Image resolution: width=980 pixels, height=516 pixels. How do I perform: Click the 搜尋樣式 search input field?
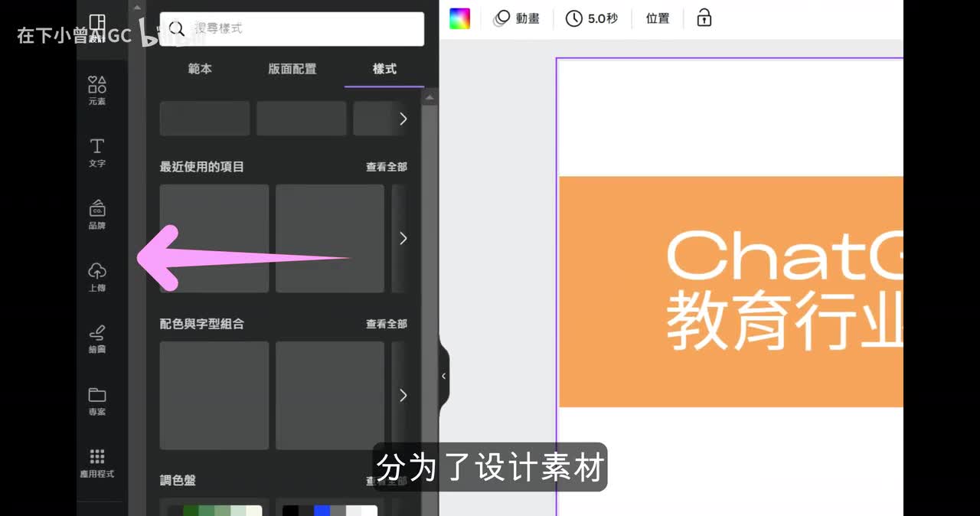tap(299, 28)
